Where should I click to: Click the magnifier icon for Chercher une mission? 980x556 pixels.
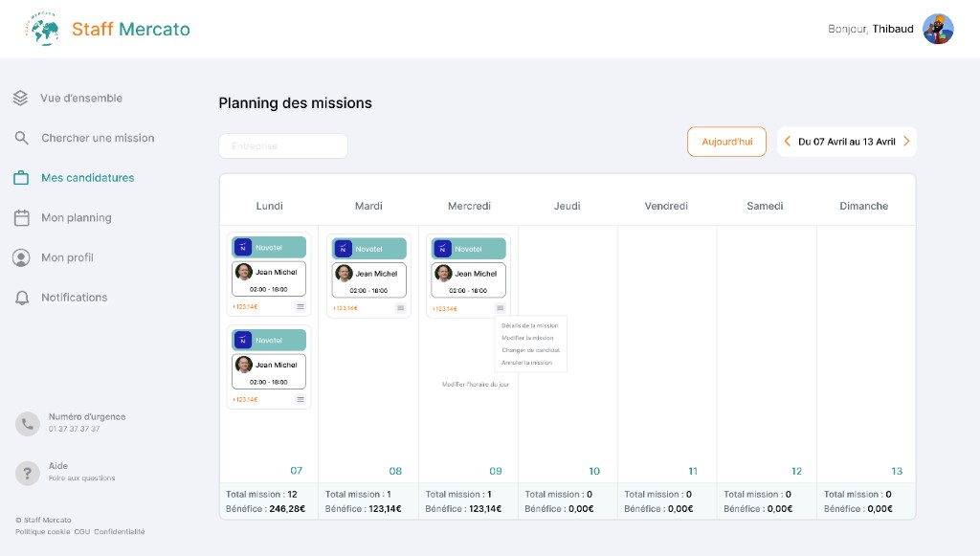pos(21,138)
